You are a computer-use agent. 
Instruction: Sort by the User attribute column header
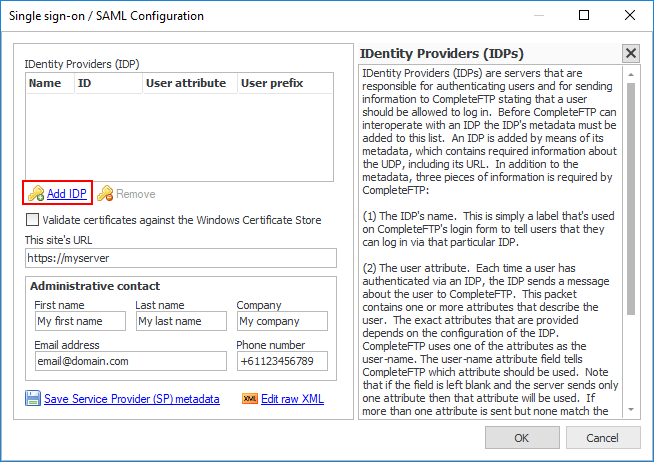pyautogui.click(x=188, y=84)
